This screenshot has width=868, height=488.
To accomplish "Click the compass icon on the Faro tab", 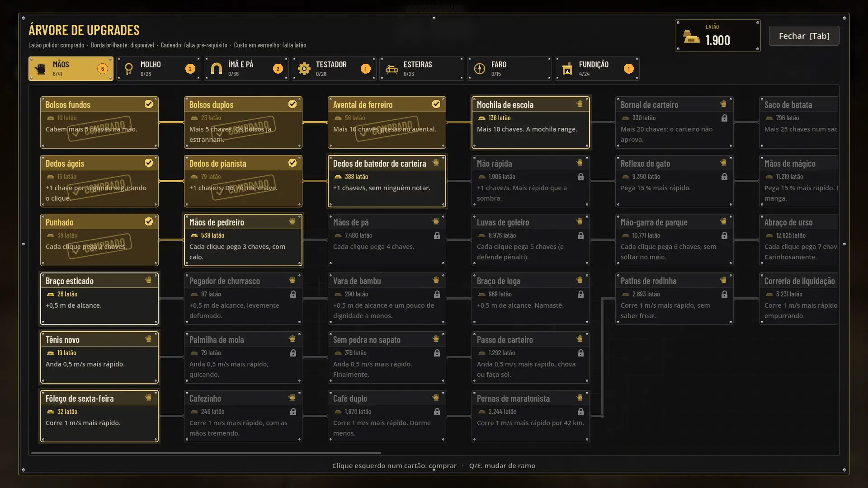I will [479, 69].
